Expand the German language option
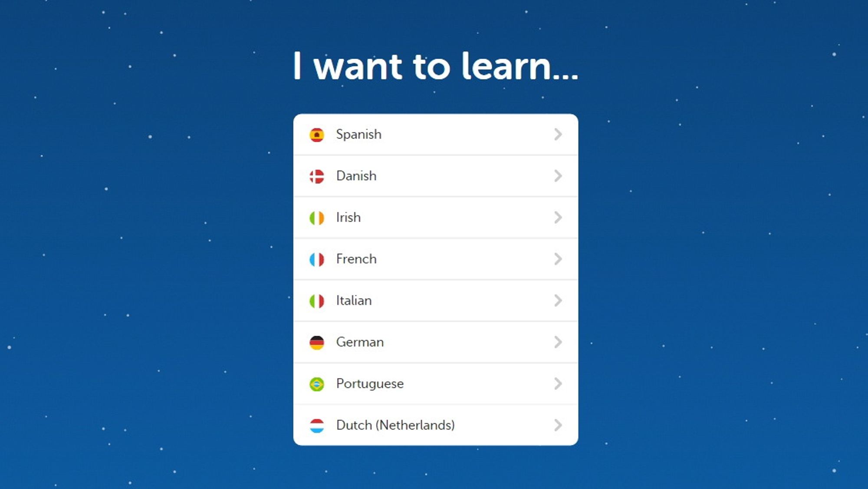 click(x=558, y=342)
